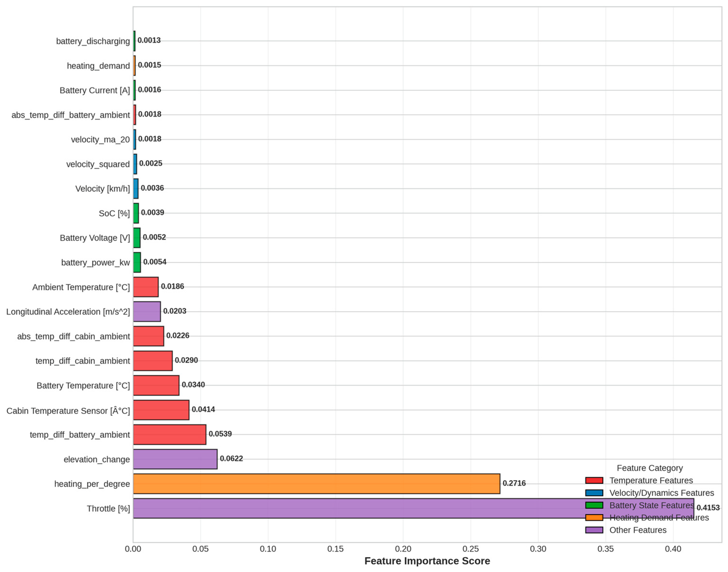
Task: Click the battery_discharging bar
Action: pos(134,40)
